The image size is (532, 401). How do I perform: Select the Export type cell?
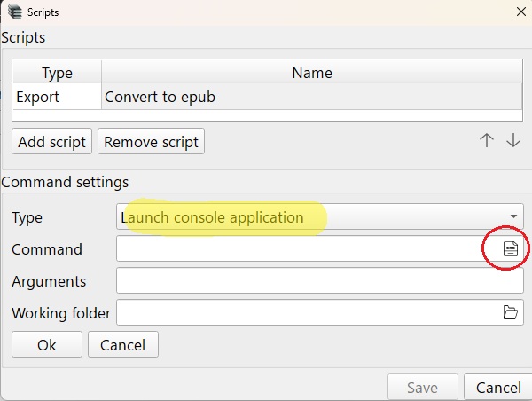tap(57, 97)
